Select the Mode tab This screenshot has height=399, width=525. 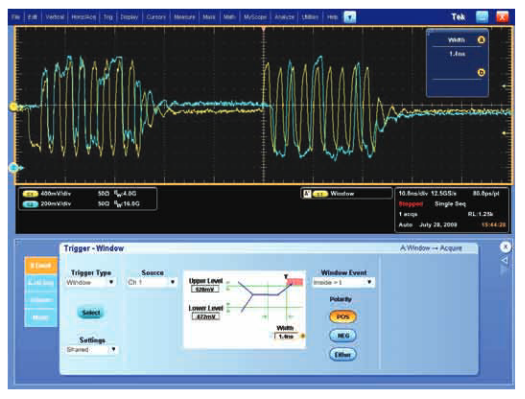(x=41, y=317)
